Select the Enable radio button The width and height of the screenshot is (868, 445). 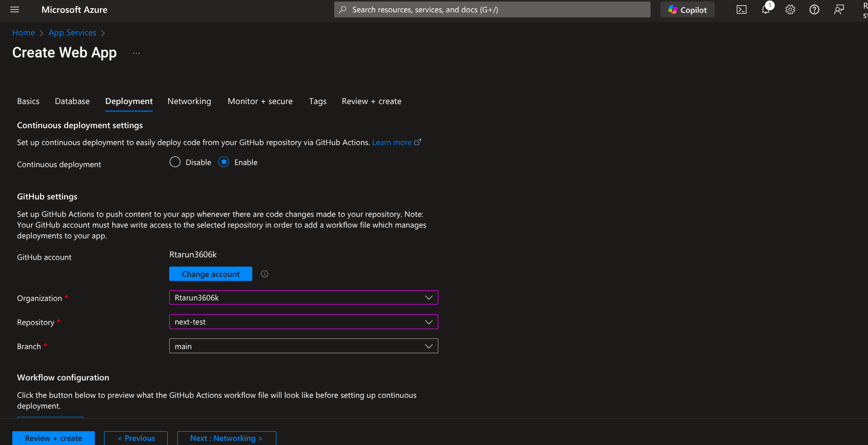pyautogui.click(x=224, y=162)
